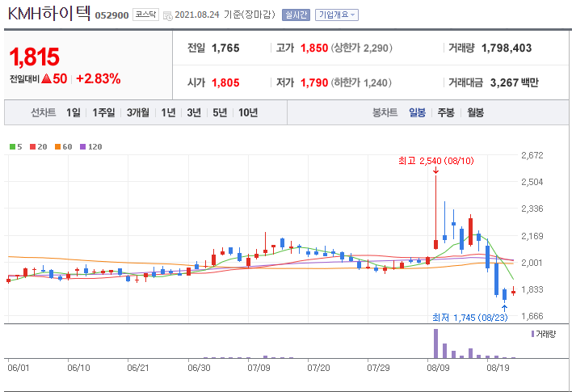Switch to 주봉 candle chart

pos(446,112)
